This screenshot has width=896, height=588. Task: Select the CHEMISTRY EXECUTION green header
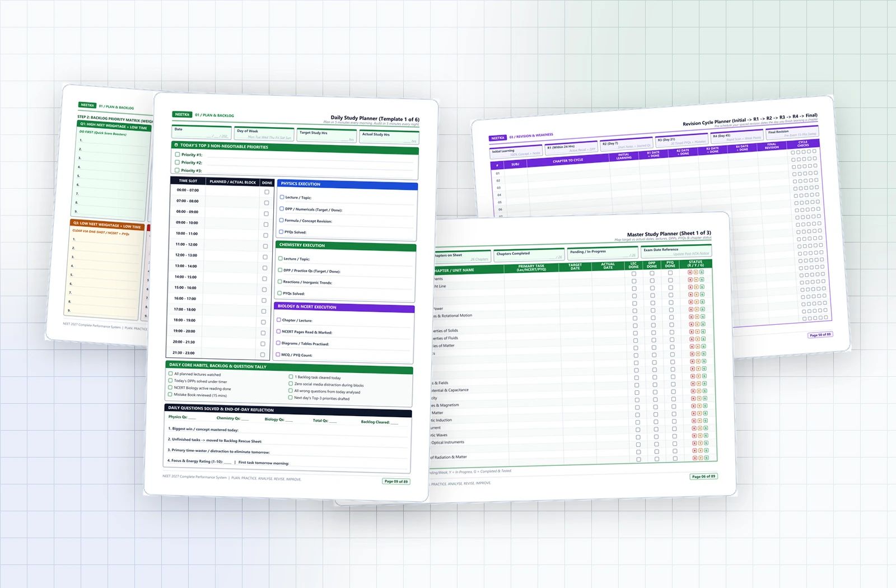coord(346,246)
